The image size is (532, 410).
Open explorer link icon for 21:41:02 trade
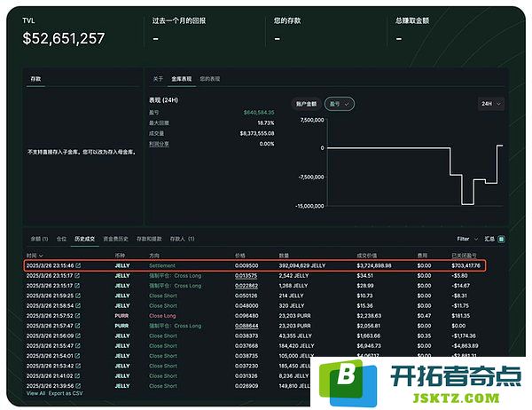78,376
